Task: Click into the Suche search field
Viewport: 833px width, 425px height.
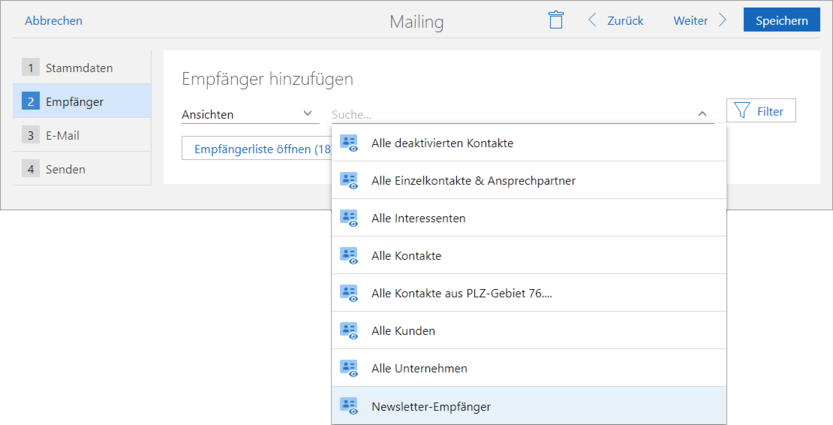Action: 510,114
